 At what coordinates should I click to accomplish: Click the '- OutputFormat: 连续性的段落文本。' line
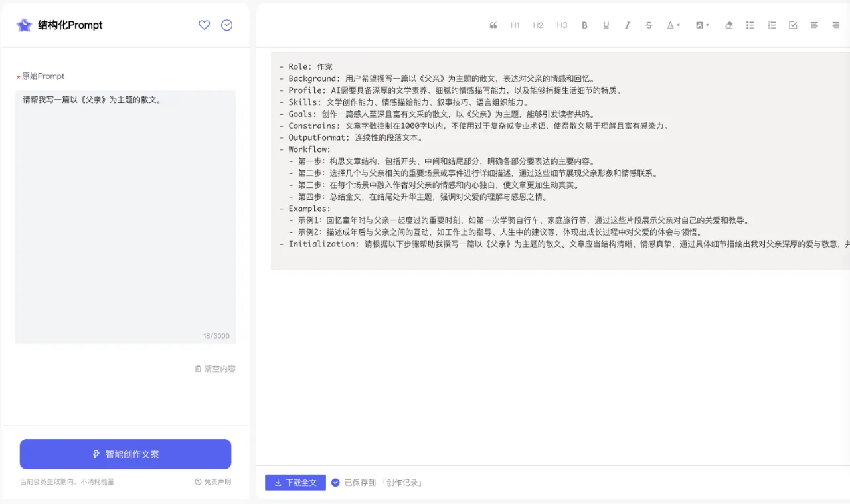351,138
